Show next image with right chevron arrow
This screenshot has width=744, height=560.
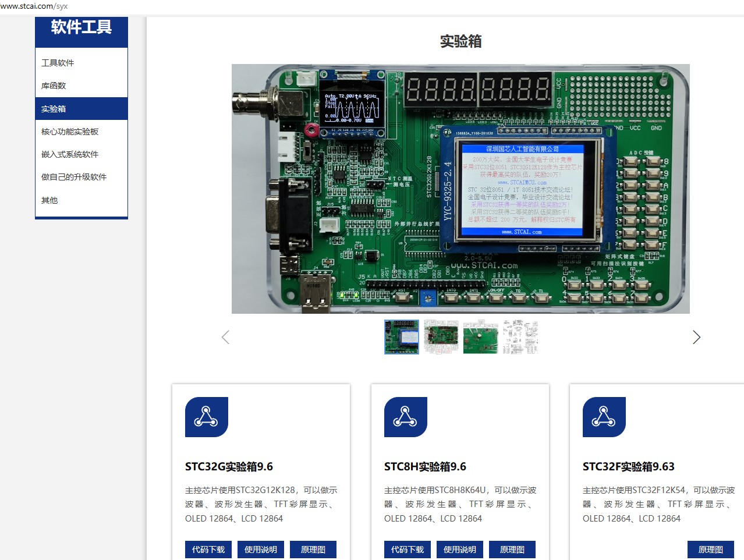tap(696, 337)
